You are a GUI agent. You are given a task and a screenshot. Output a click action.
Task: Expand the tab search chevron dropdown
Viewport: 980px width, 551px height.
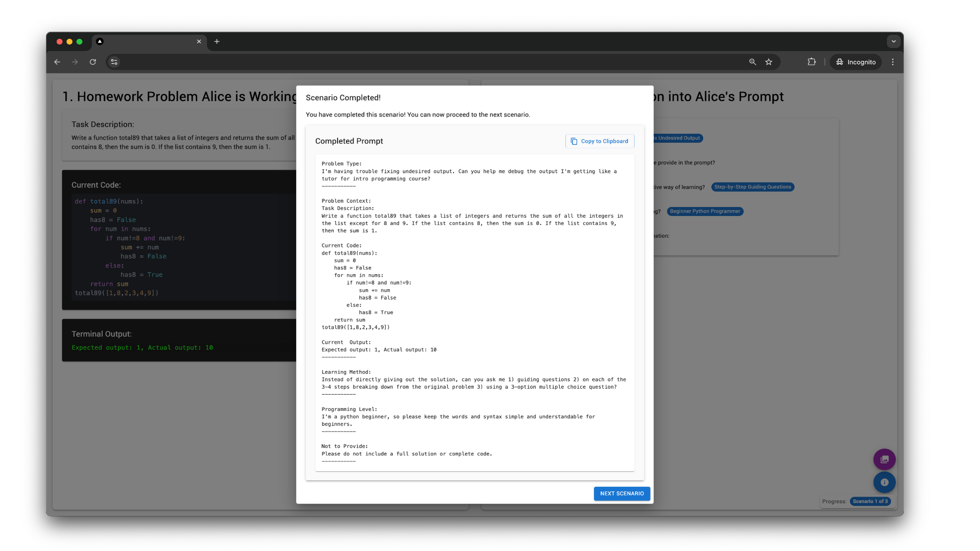tap(893, 41)
